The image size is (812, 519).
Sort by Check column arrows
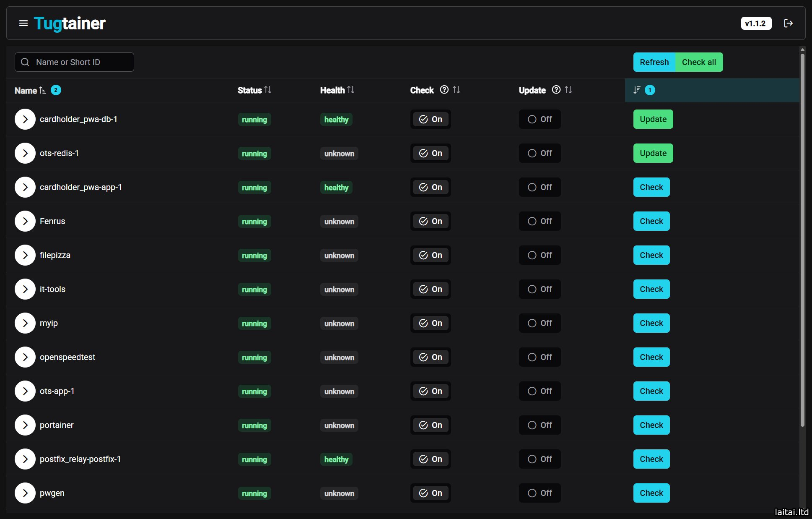point(457,90)
